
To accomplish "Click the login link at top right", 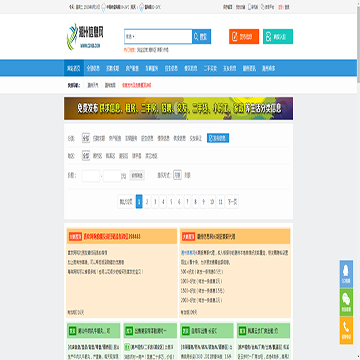I will point(287,7).
